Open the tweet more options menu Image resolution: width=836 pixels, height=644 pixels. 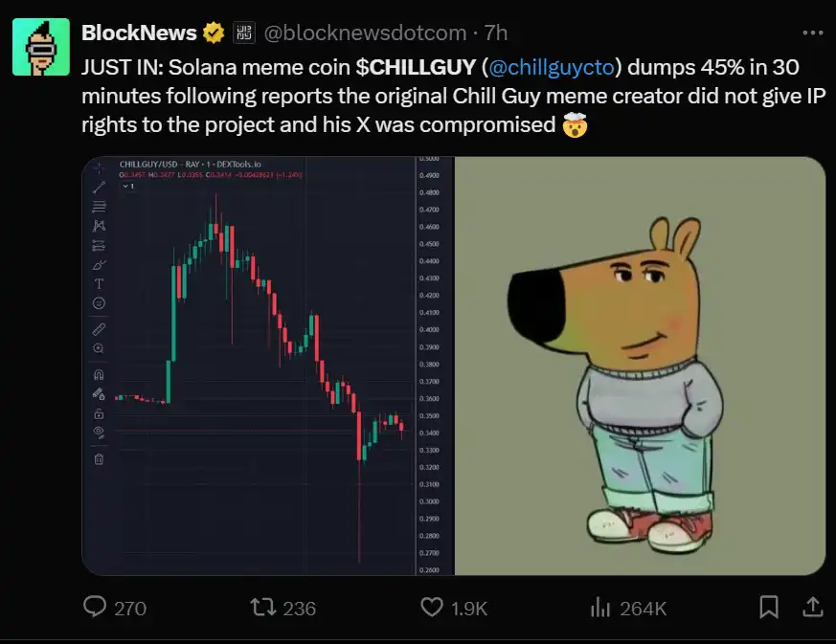[812, 33]
